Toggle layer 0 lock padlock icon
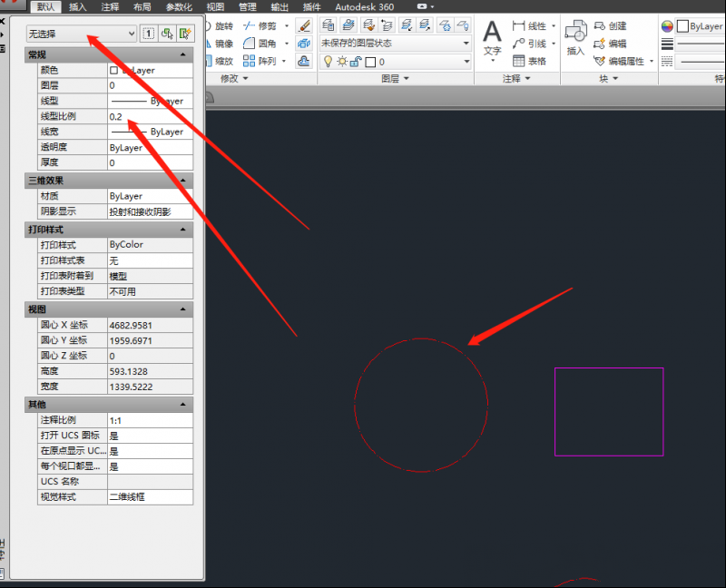This screenshot has width=726, height=588. point(356,61)
